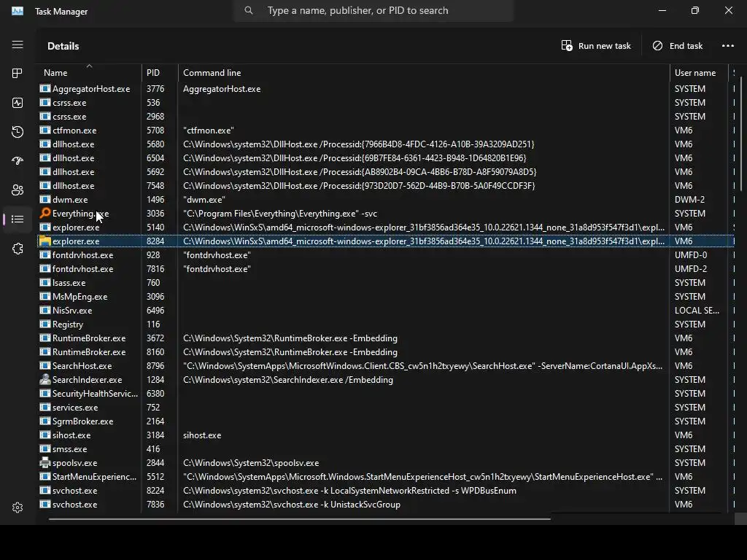Click the Run new task button
This screenshot has width=747, height=560.
pos(596,46)
